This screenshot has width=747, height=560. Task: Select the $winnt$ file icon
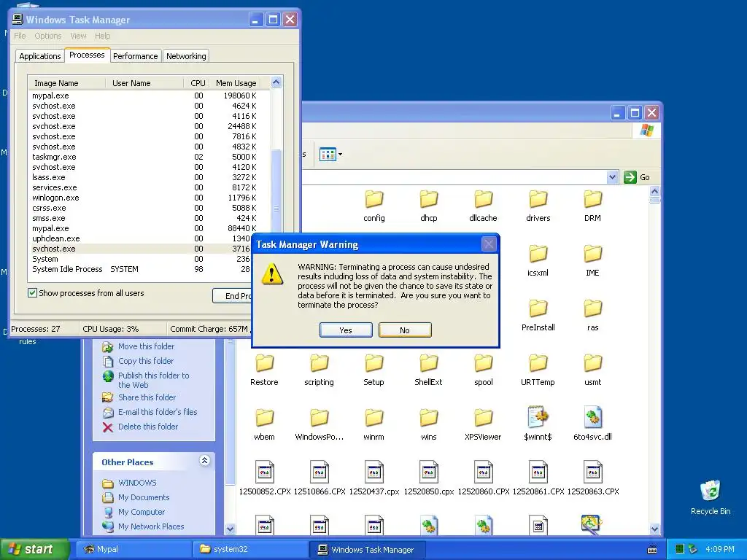538,424
